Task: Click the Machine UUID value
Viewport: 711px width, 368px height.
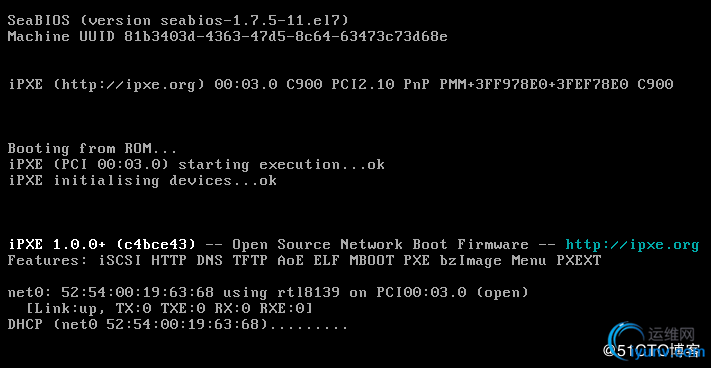Action: coord(286,36)
